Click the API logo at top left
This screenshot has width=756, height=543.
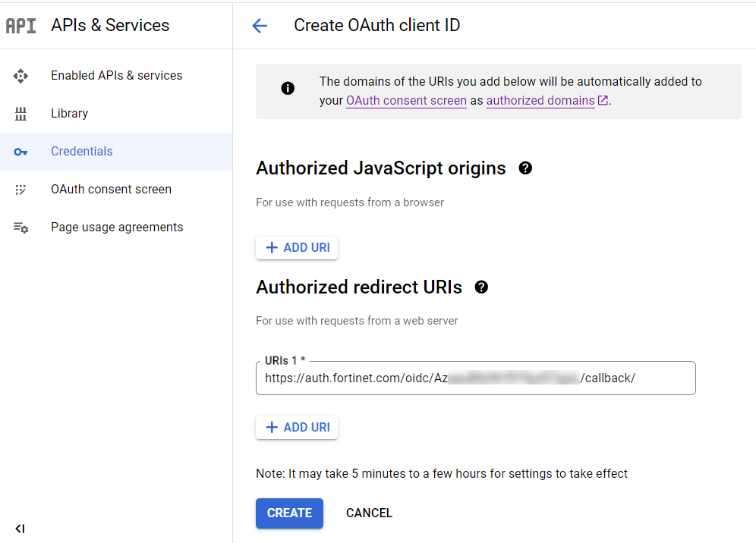pyautogui.click(x=20, y=25)
